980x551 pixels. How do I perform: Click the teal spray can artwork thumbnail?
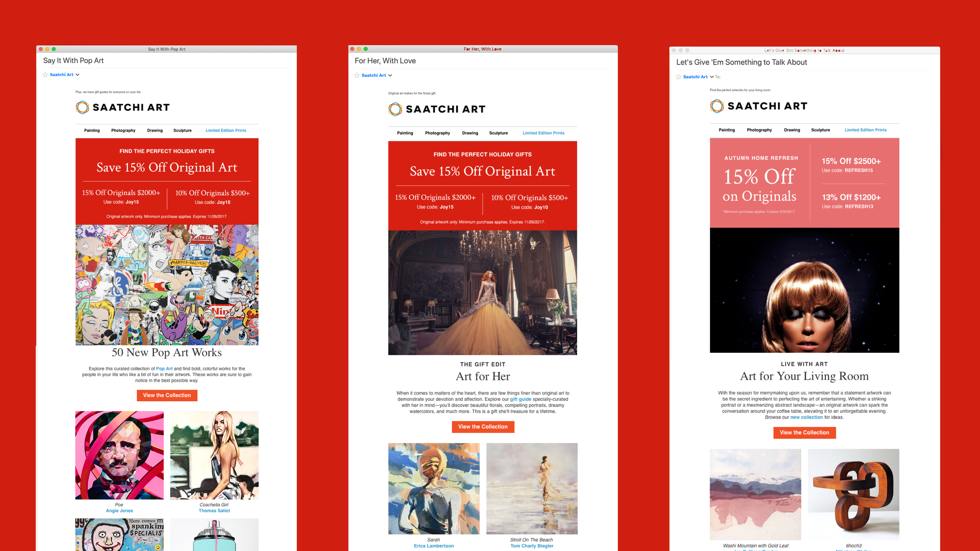pyautogui.click(x=214, y=535)
